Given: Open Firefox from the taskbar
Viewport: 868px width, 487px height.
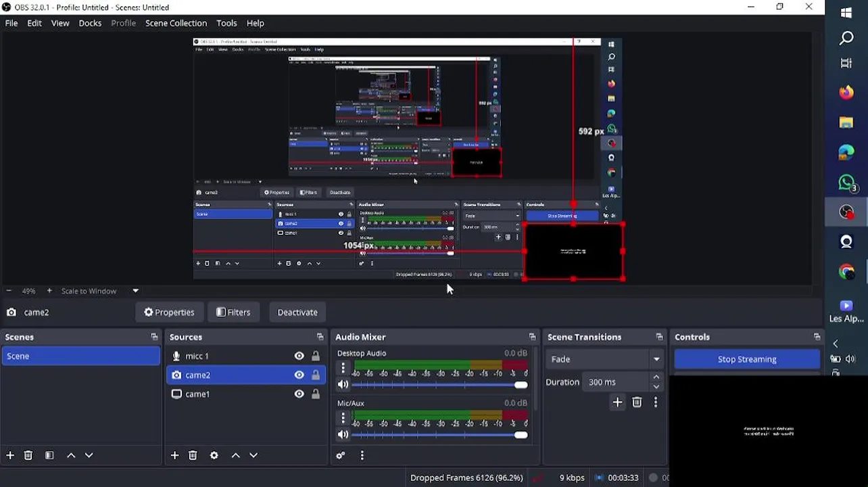Looking at the screenshot, I should [x=846, y=92].
